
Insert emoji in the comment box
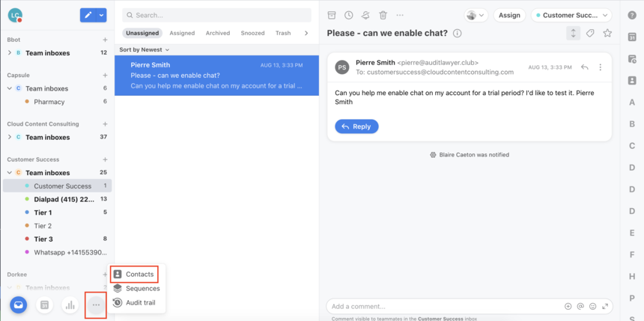tap(592, 306)
